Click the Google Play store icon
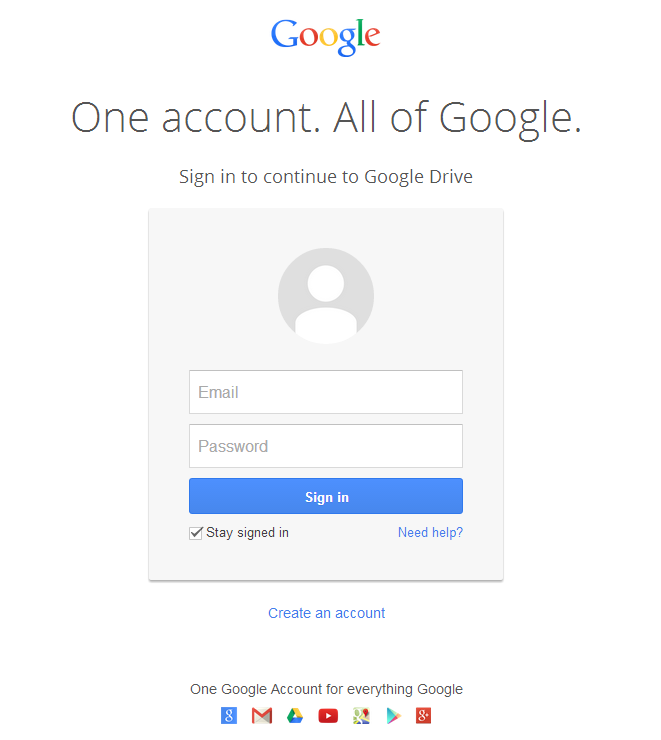Image resolution: width=661 pixels, height=740 pixels. pyautogui.click(x=393, y=715)
